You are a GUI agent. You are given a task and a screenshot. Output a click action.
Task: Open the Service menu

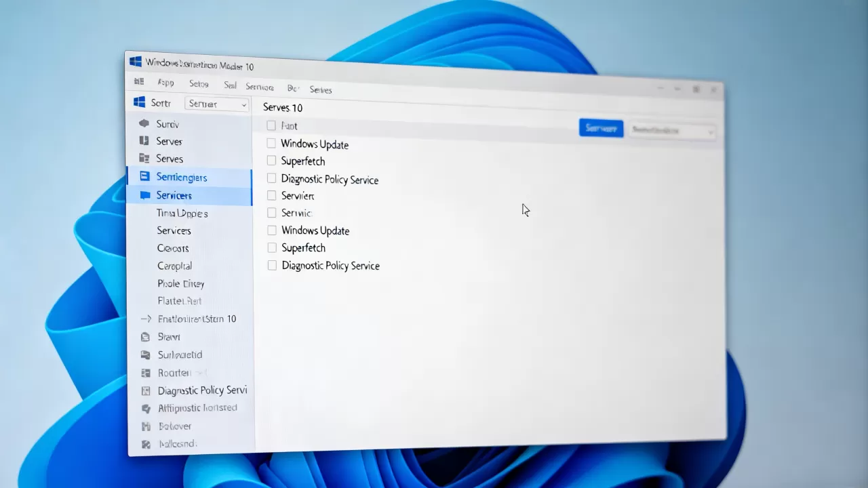pyautogui.click(x=260, y=87)
